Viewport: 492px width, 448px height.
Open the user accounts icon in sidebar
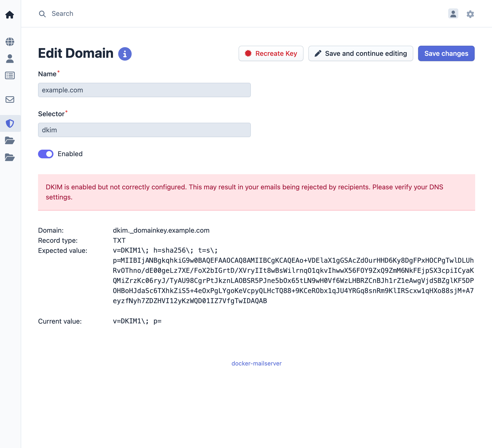10,58
